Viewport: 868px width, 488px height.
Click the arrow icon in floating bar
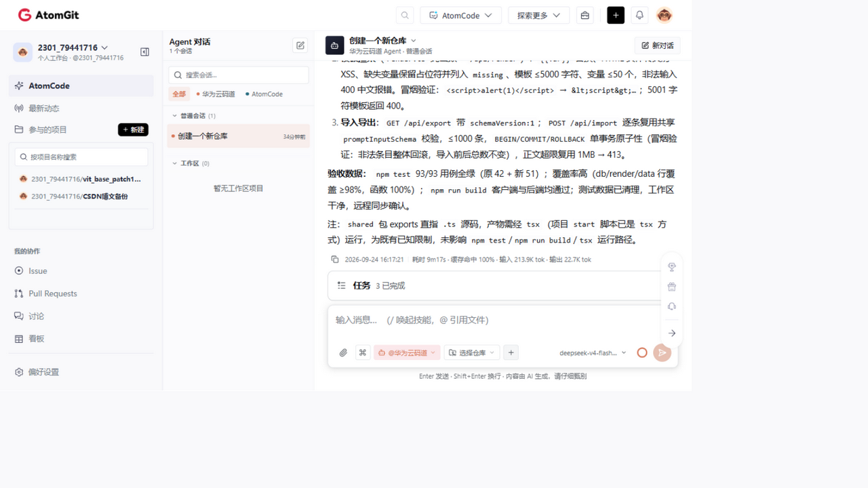tap(671, 333)
